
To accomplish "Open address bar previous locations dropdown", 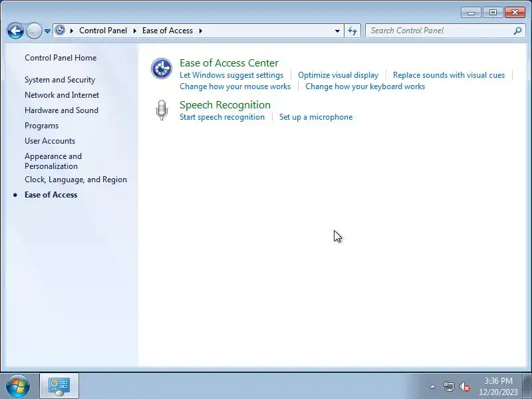I will click(337, 31).
